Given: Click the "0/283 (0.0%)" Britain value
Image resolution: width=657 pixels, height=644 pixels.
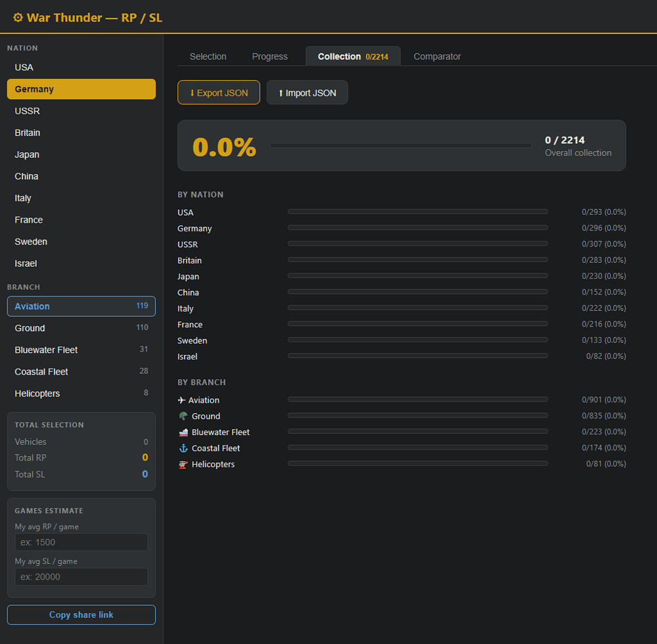Looking at the screenshot, I should click(604, 260).
